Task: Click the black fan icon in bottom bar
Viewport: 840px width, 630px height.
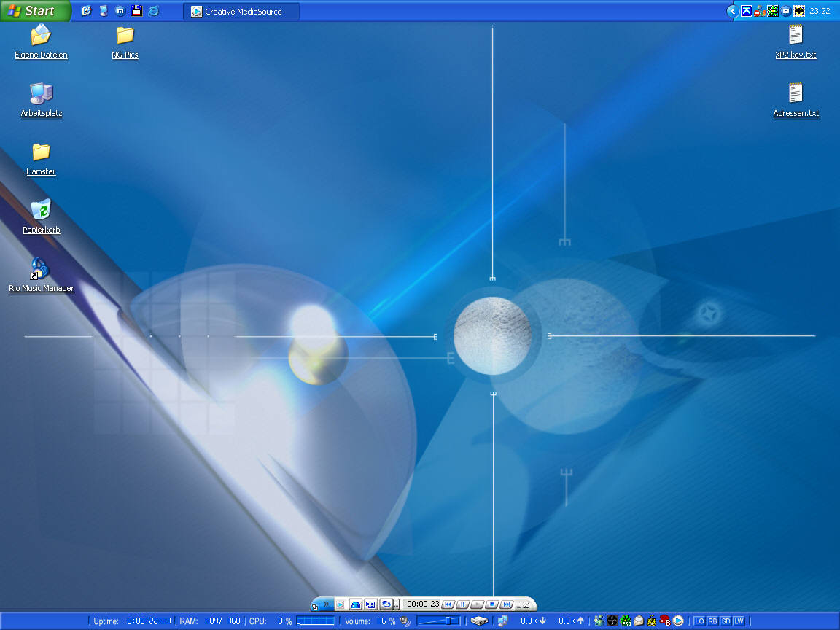Action: click(612, 621)
